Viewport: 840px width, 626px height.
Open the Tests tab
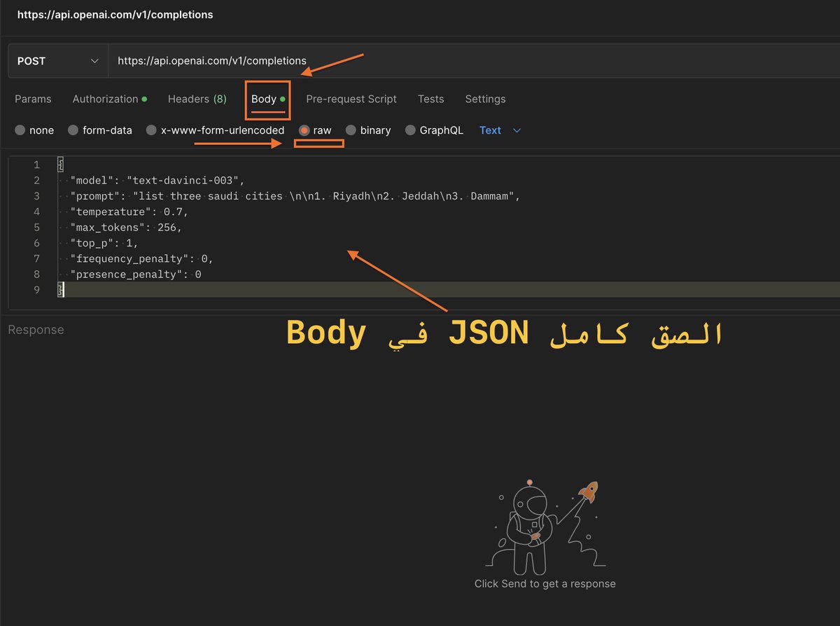pos(430,99)
